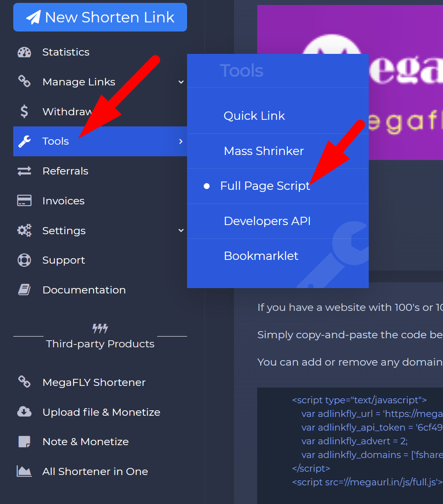Click the cloud download upload icon
The image size is (443, 504).
coord(24,412)
